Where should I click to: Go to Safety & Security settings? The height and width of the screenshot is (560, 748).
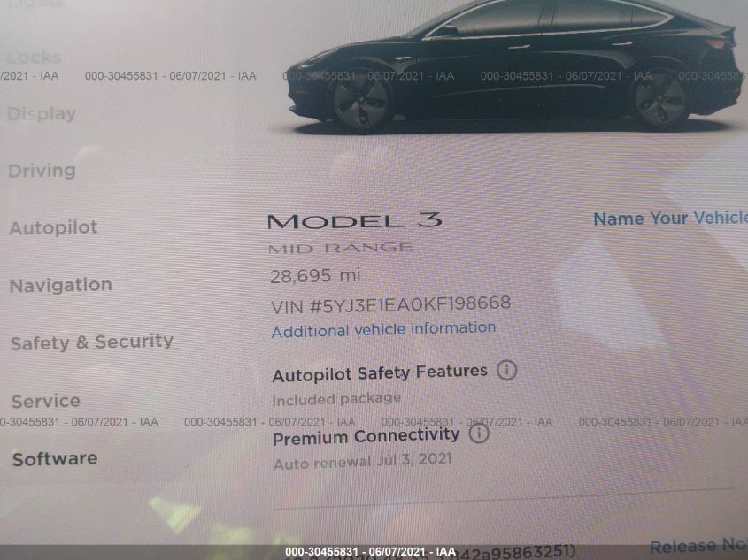(x=91, y=342)
